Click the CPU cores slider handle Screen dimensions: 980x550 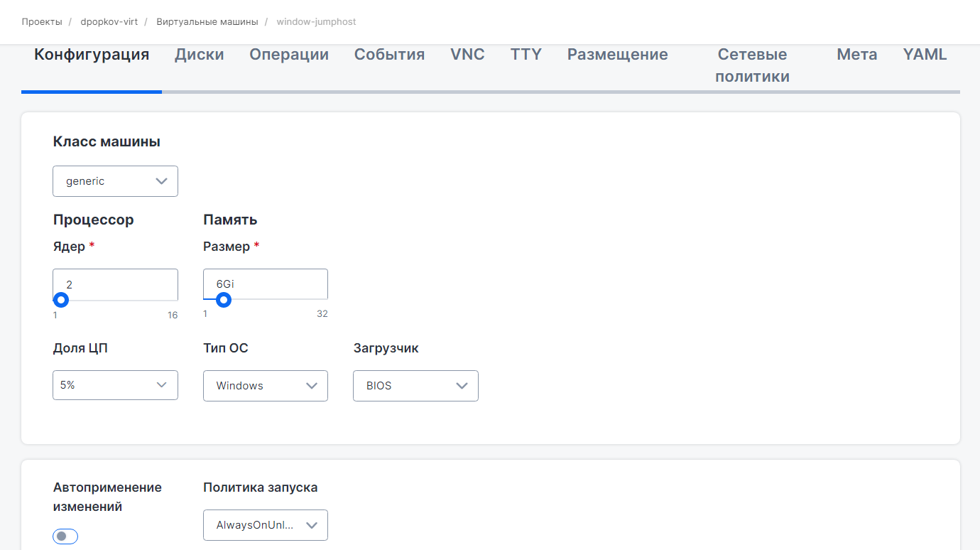click(x=61, y=300)
